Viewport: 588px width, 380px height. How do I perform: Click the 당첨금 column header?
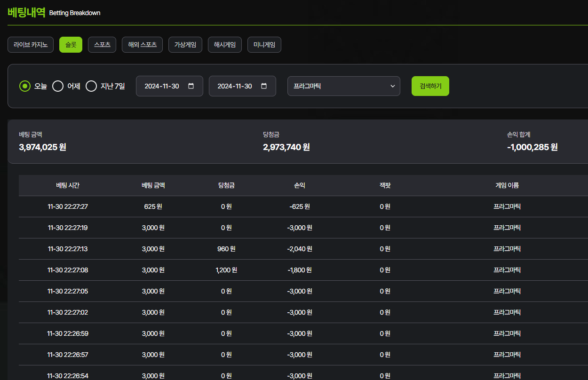pyautogui.click(x=226, y=185)
